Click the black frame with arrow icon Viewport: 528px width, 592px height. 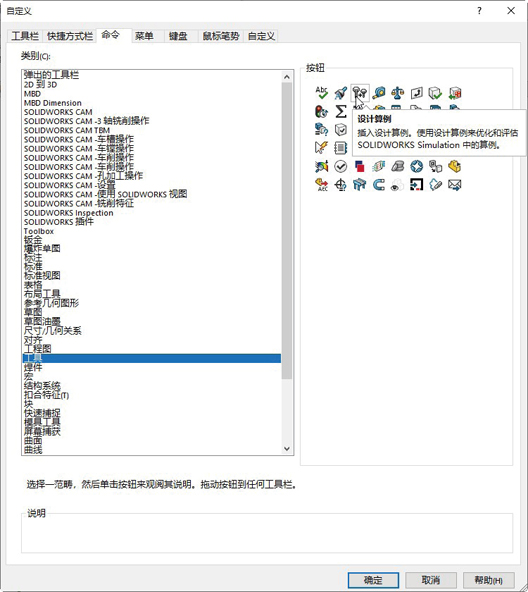pyautogui.click(x=417, y=185)
